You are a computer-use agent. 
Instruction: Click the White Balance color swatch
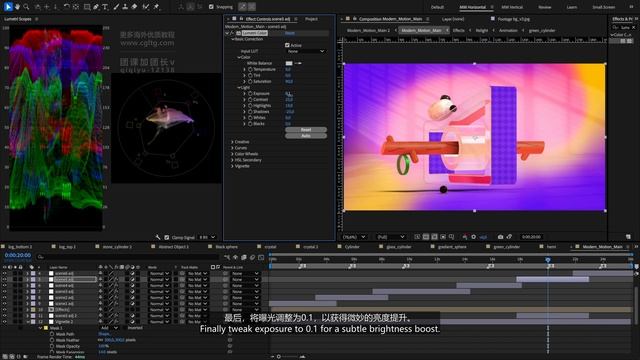tap(289, 63)
